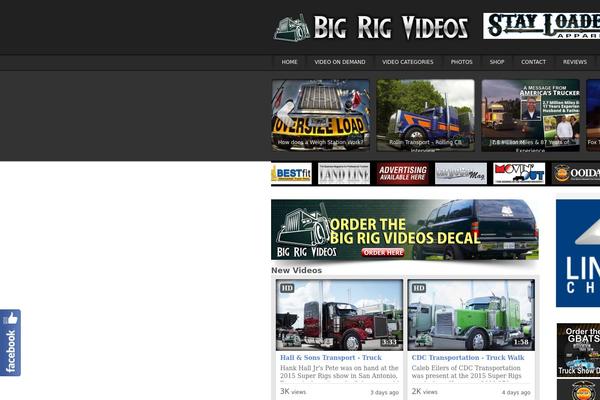Click the Mag sponsor logo
Image resolution: width=600 pixels, height=400 pixels.
(x=461, y=173)
